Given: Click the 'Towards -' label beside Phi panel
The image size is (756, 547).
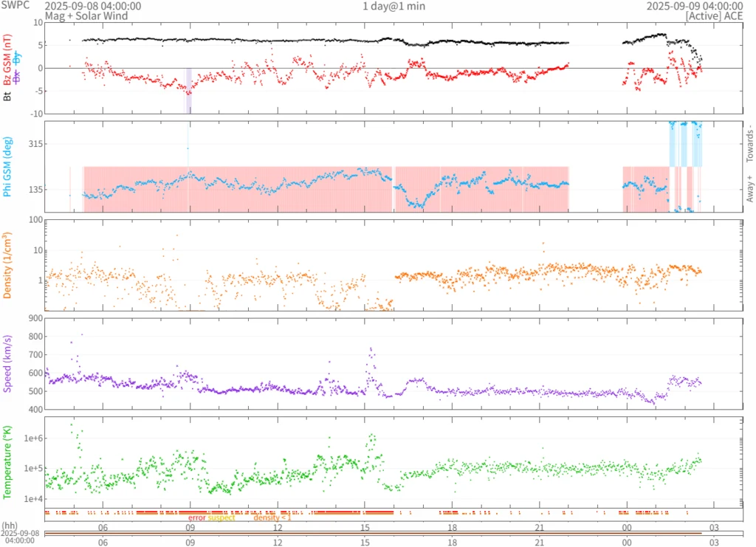Looking at the screenshot, I should click(x=749, y=142).
